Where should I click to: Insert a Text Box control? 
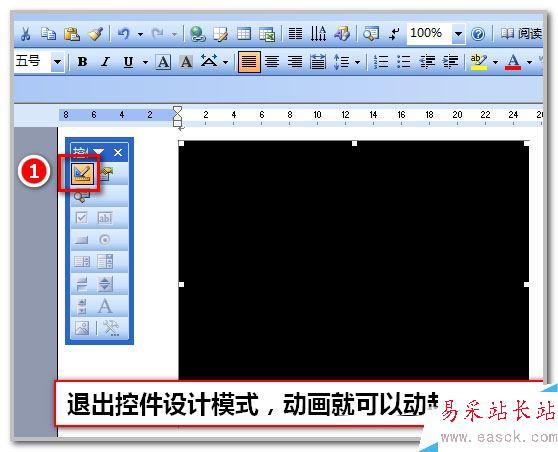pos(105,218)
